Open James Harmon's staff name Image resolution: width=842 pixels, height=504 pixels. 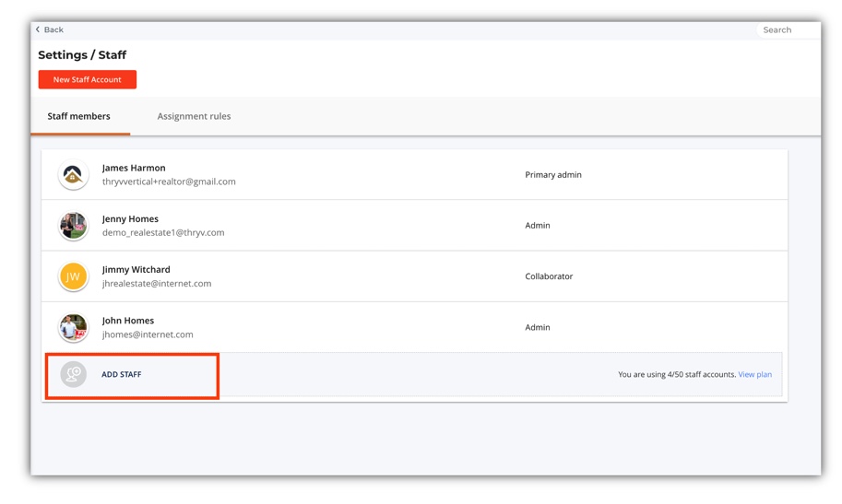134,168
